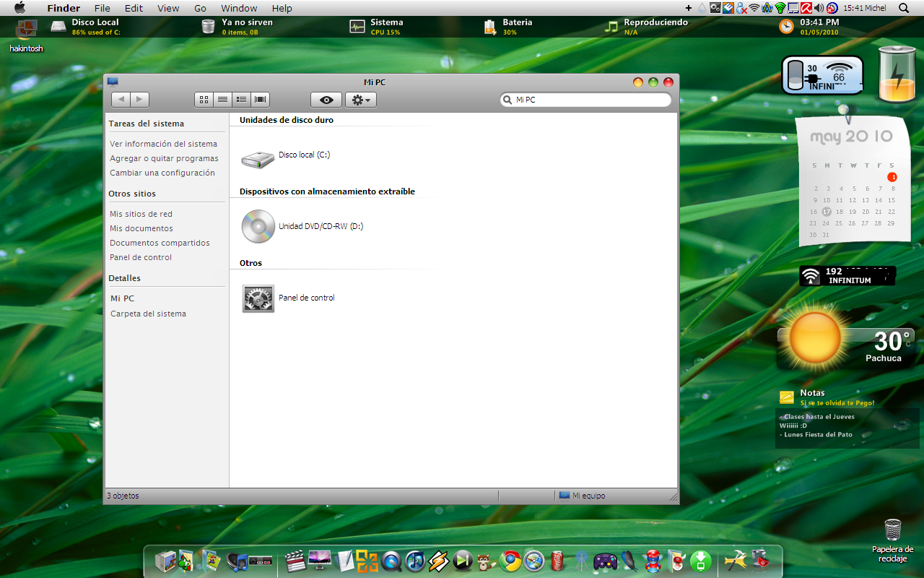The width and height of the screenshot is (924, 578).
Task: Open the Go menu
Action: click(x=200, y=8)
